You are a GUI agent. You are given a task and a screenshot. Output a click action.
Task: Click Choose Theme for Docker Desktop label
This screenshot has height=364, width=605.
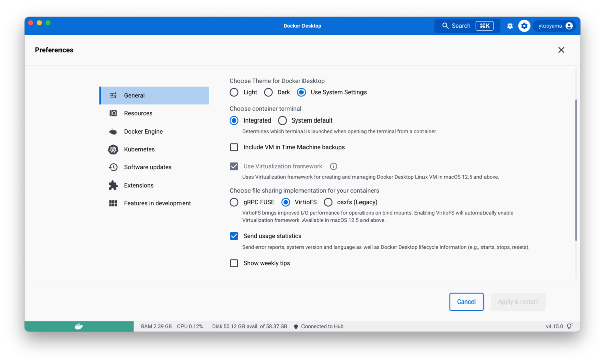[277, 81]
